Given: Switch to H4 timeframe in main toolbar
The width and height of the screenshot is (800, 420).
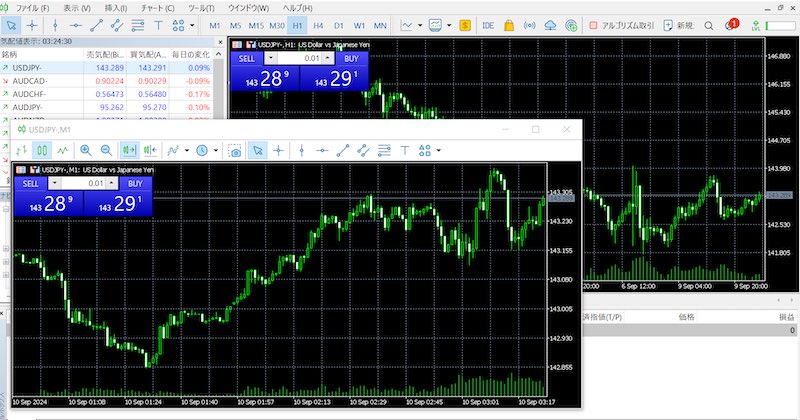Looking at the screenshot, I should point(318,25).
